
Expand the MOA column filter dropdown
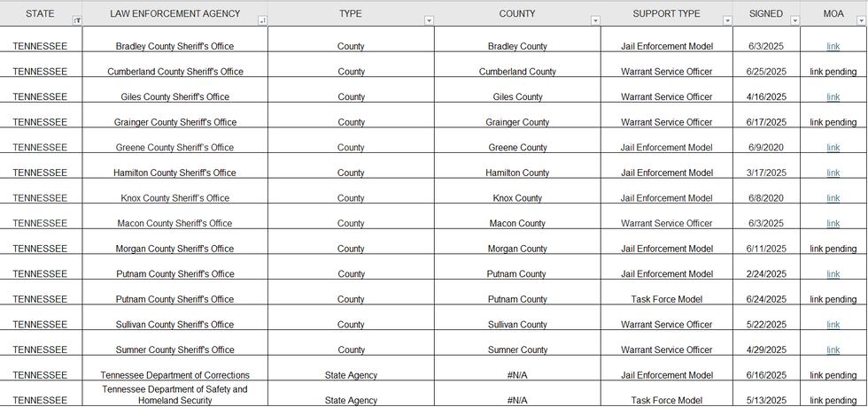click(861, 20)
